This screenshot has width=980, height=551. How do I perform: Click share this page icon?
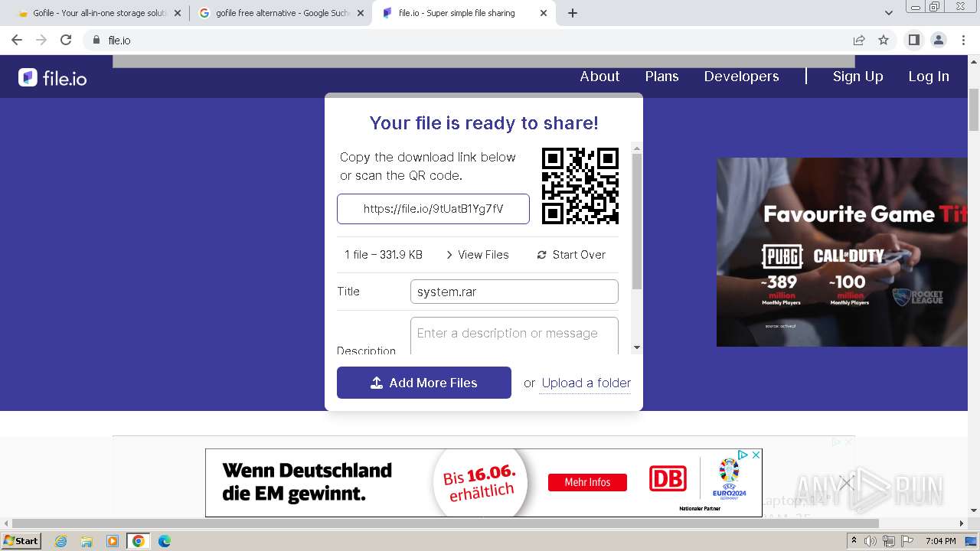point(859,40)
